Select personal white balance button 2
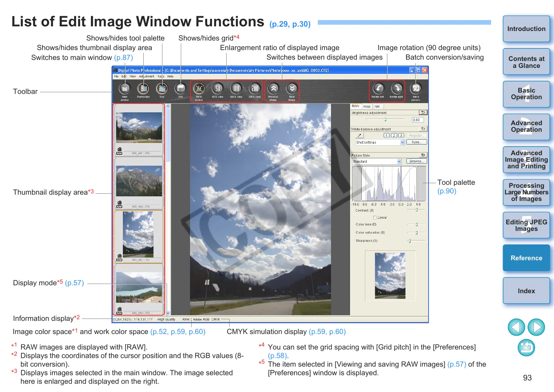 click(394, 135)
